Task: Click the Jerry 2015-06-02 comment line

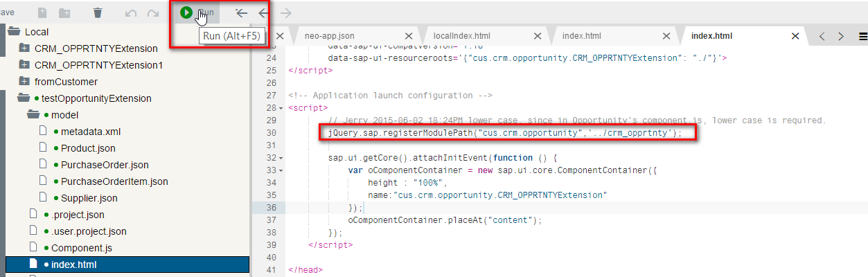Action: (577, 120)
